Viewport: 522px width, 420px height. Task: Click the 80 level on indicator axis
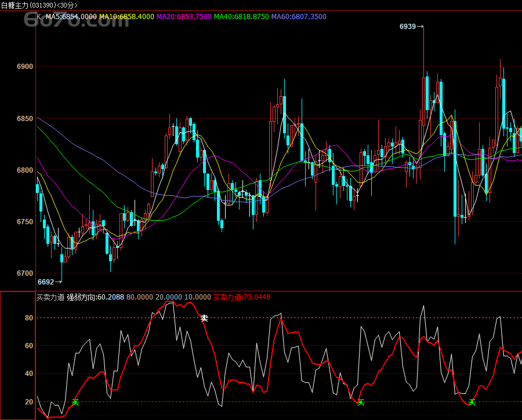[29, 318]
